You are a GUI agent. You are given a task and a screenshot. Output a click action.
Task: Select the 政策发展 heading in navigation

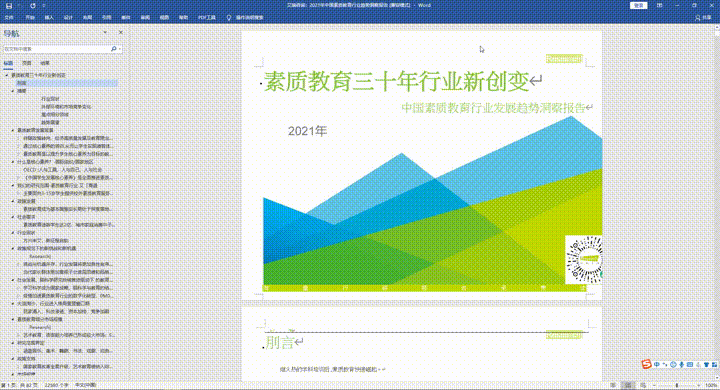[x=26, y=201]
